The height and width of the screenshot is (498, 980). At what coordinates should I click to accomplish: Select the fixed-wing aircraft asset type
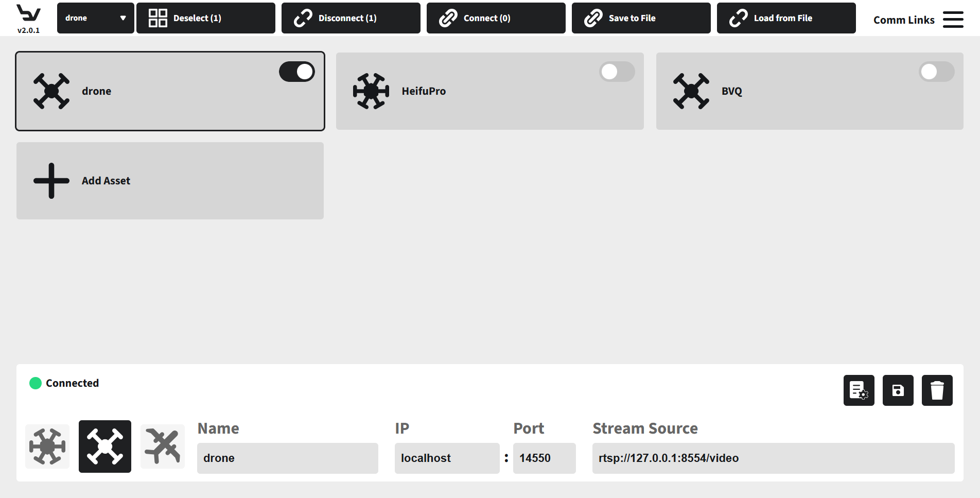click(162, 446)
